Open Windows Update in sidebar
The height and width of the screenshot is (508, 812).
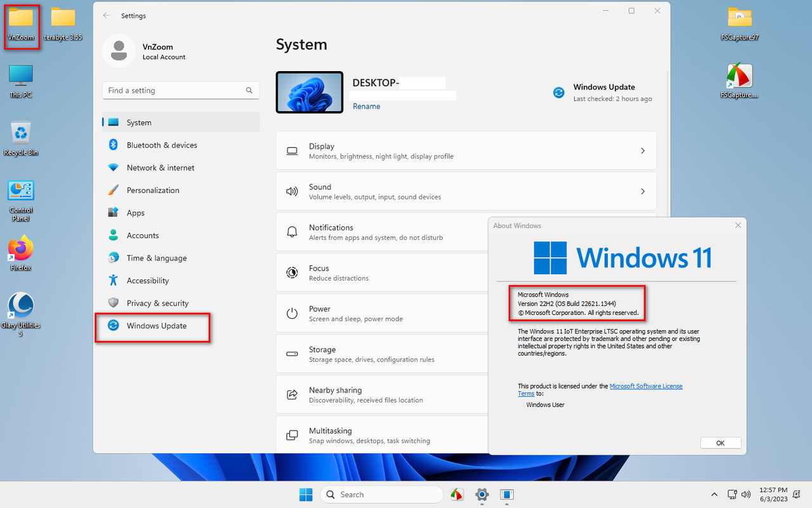pyautogui.click(x=181, y=326)
